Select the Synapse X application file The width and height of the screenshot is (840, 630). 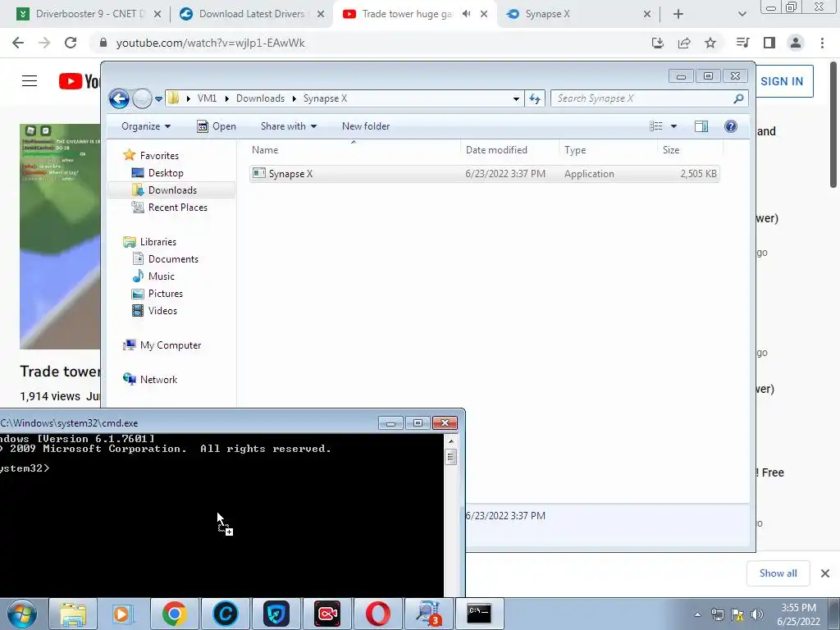pyautogui.click(x=484, y=174)
